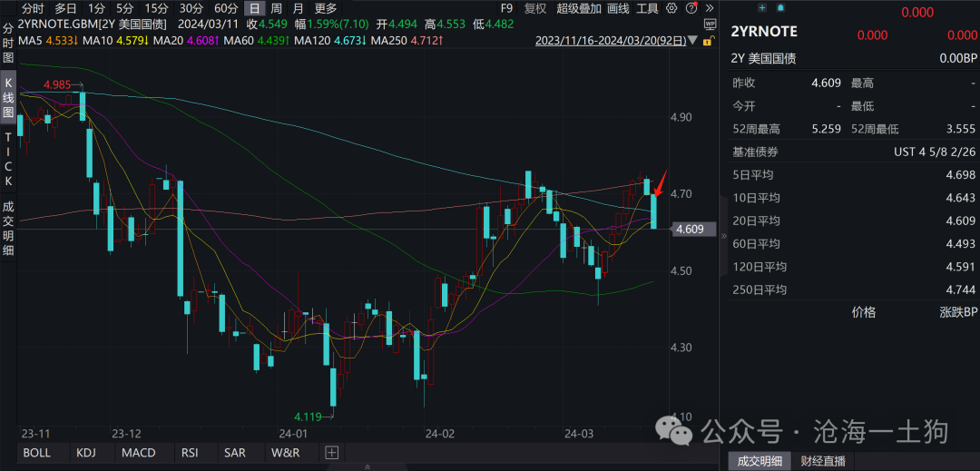Enable the BOLL indicator

(37, 452)
